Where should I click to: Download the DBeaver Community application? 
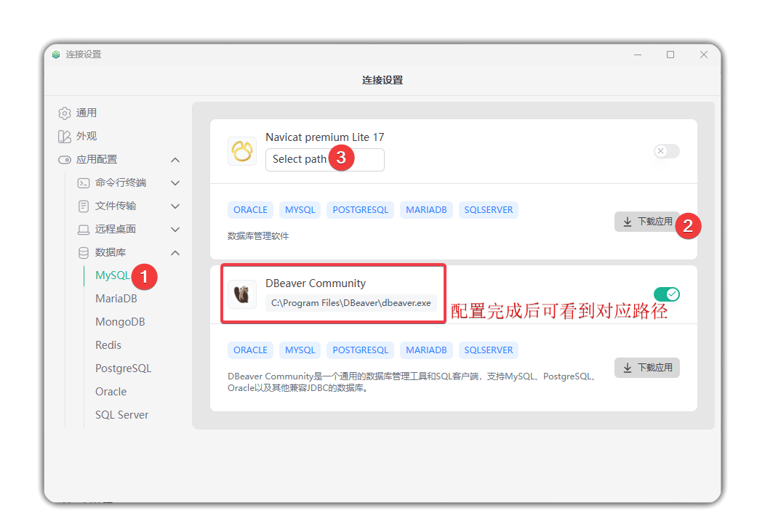point(646,368)
